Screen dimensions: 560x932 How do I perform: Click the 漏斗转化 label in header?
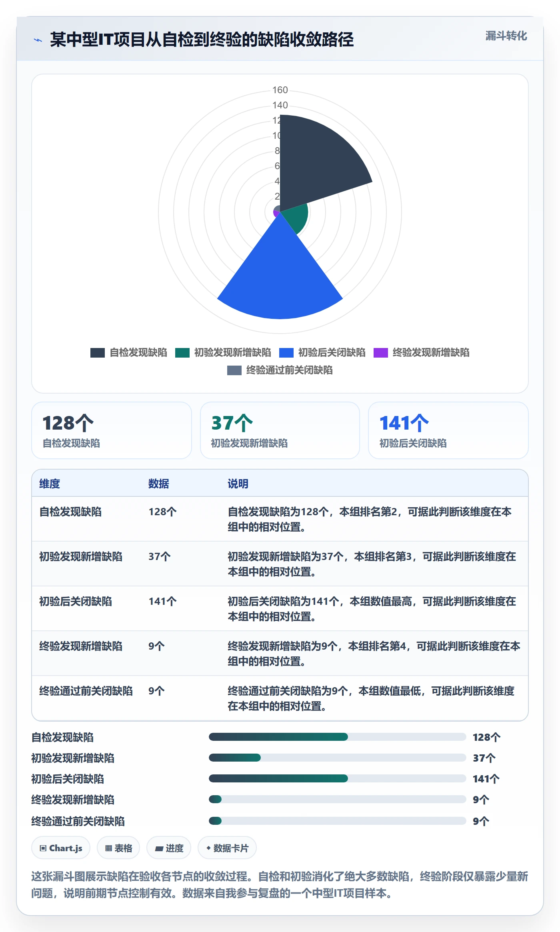(x=506, y=36)
